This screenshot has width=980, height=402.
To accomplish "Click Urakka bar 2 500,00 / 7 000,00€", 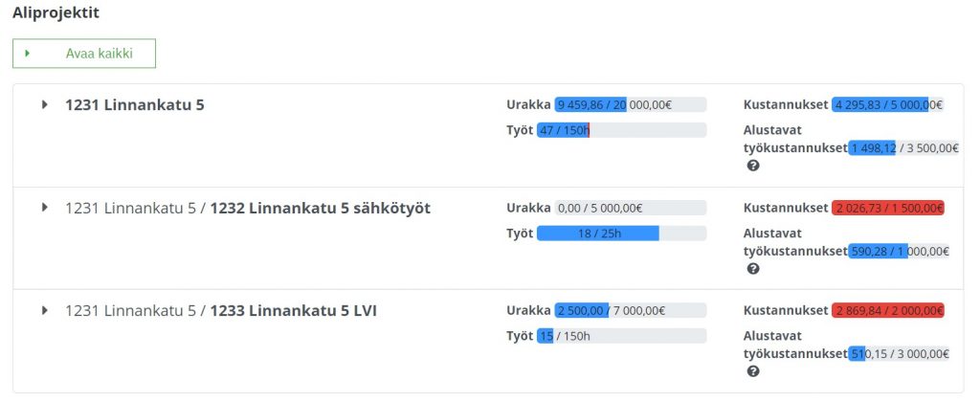I will pos(630,310).
